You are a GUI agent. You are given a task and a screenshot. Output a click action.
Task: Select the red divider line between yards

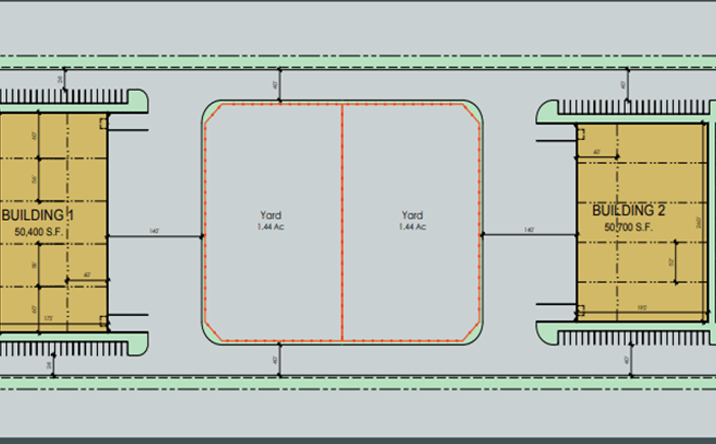click(342, 222)
